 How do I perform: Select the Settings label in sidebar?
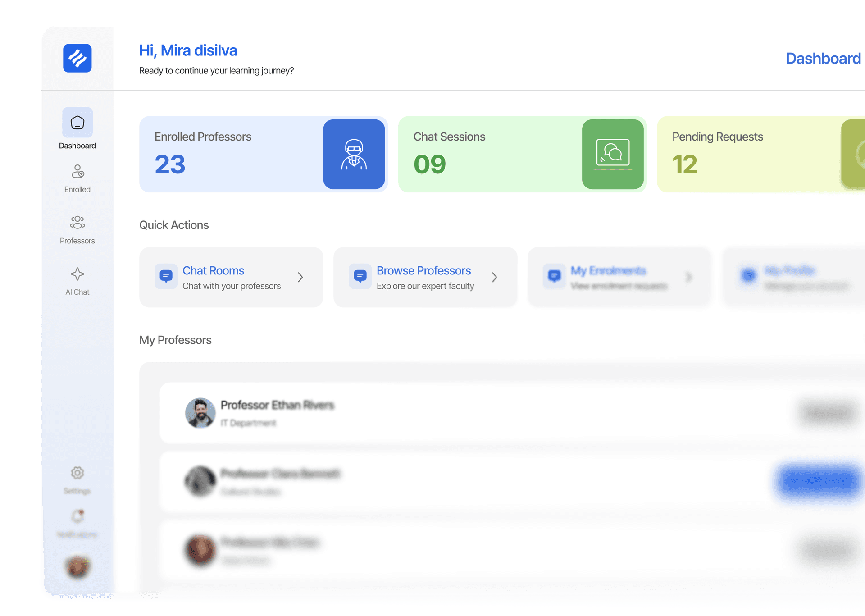pos(77,491)
